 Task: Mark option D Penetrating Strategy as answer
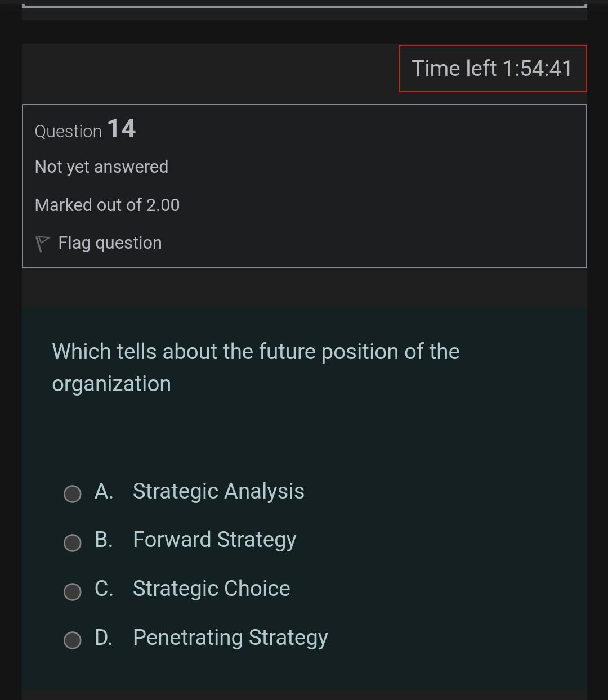coord(72,640)
